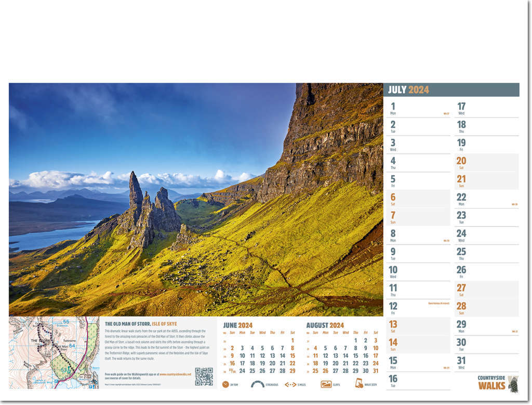Select July 1 Mon in the date list
This screenshot has width=532, height=405.
pos(418,109)
